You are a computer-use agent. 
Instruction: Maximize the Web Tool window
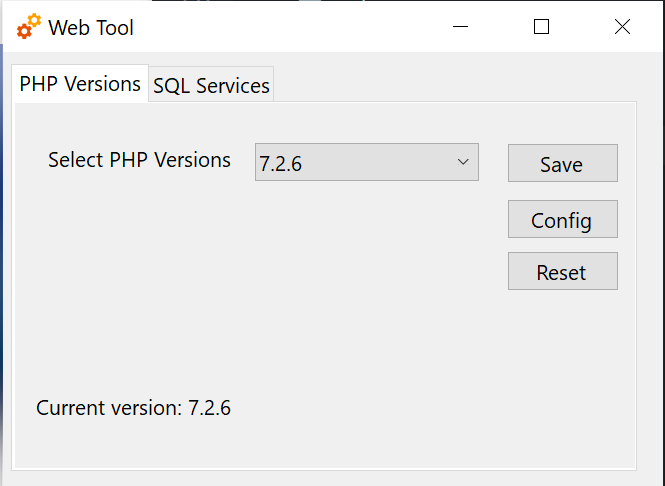pos(541,27)
